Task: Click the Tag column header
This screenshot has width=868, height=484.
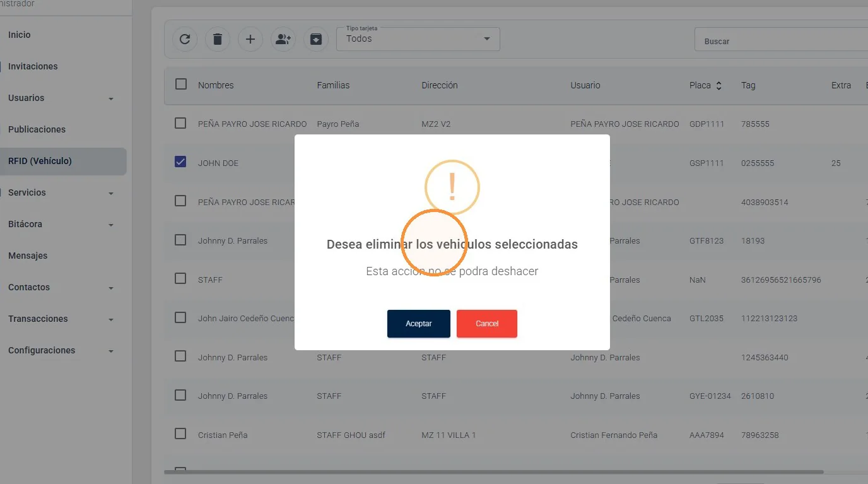Action: tap(748, 85)
